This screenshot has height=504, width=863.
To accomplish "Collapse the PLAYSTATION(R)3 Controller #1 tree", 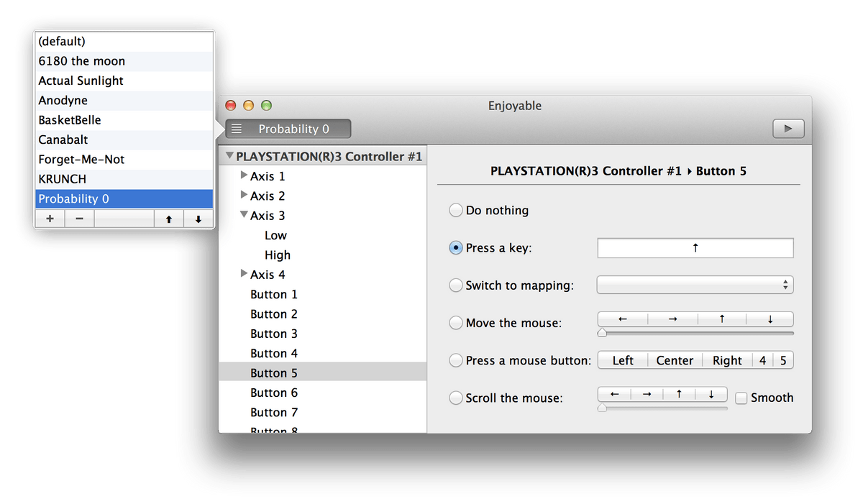I will [x=229, y=156].
